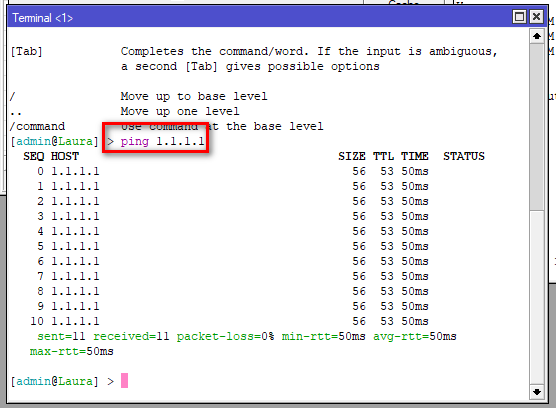Click the pink cursor at the bottom prompt
The height and width of the screenshot is (408, 556).
(x=124, y=381)
